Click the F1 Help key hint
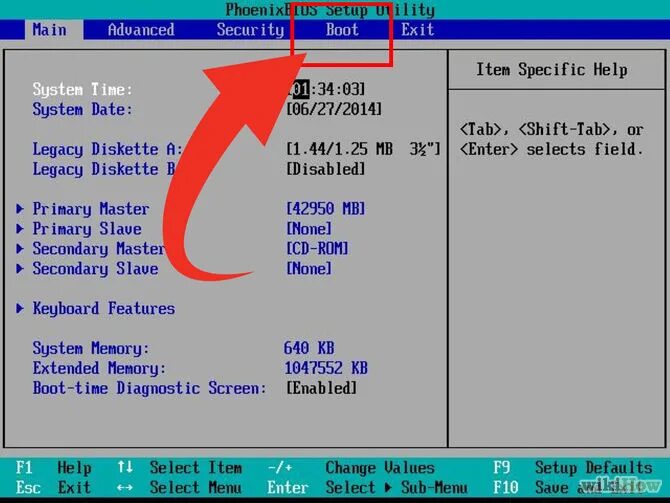The height and width of the screenshot is (503, 670). [x=53, y=468]
